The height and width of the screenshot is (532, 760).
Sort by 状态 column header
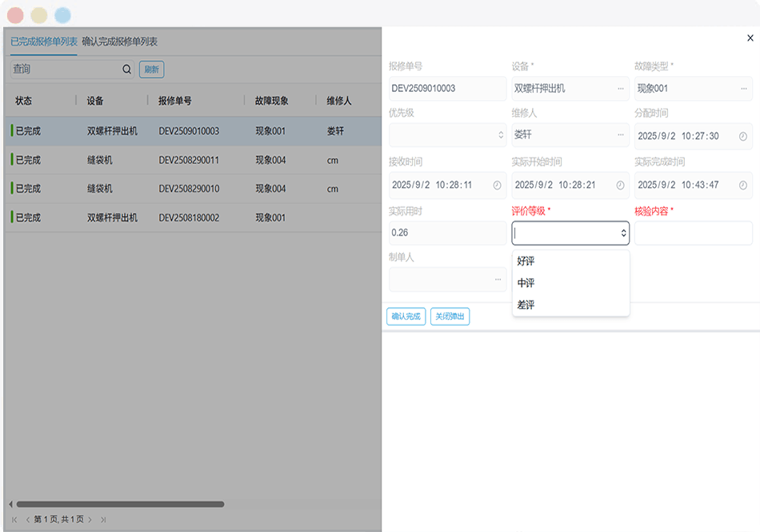tap(23, 101)
